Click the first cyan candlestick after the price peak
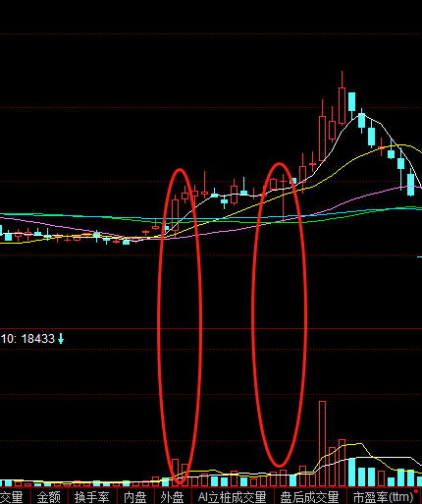The height and width of the screenshot is (504, 422). (352, 102)
